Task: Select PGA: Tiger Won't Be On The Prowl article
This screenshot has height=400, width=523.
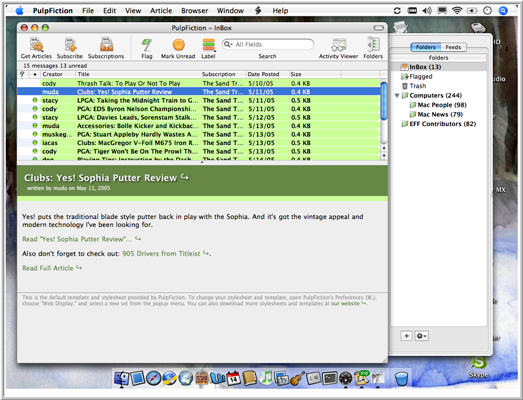Action: click(199, 151)
